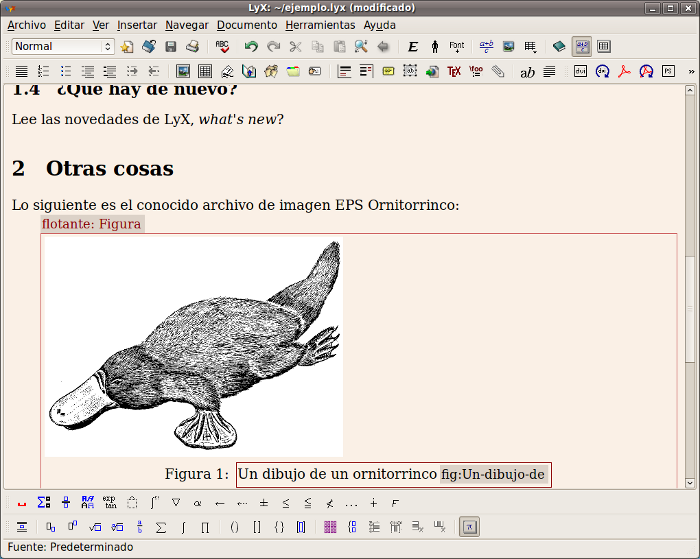Collapse the 'flotante: Figura' inset label
700x559 pixels.
tap(92, 224)
